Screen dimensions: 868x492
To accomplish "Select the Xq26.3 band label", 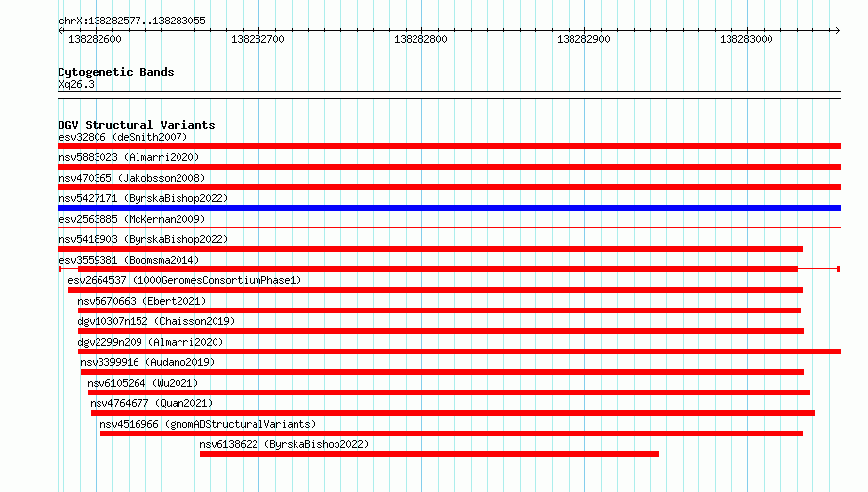I will click(x=76, y=84).
